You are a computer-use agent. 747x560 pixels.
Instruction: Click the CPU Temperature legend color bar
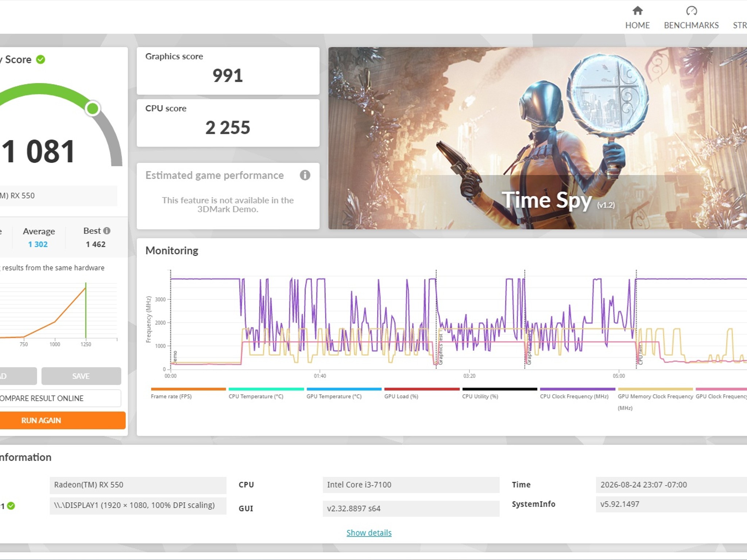[x=266, y=389]
